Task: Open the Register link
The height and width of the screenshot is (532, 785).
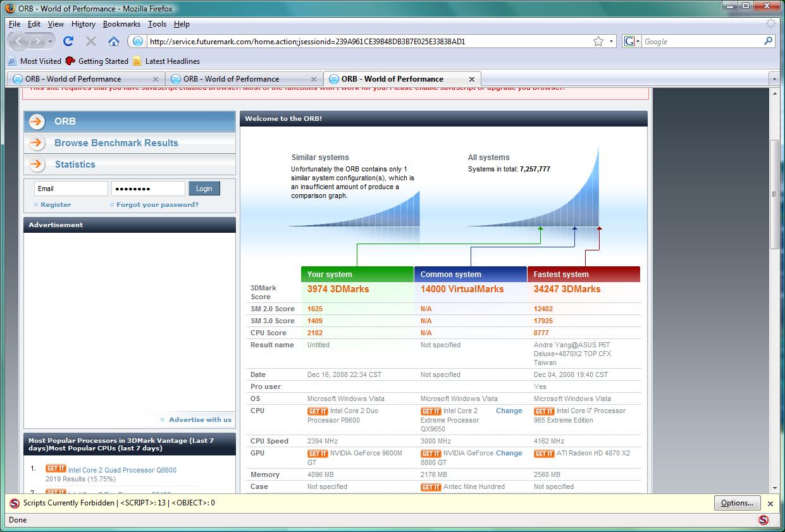Action: [56, 205]
